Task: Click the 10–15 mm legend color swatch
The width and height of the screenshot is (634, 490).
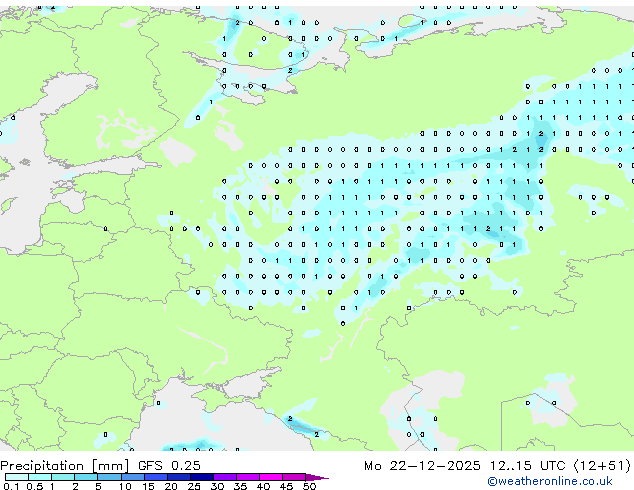Action: tap(132, 477)
